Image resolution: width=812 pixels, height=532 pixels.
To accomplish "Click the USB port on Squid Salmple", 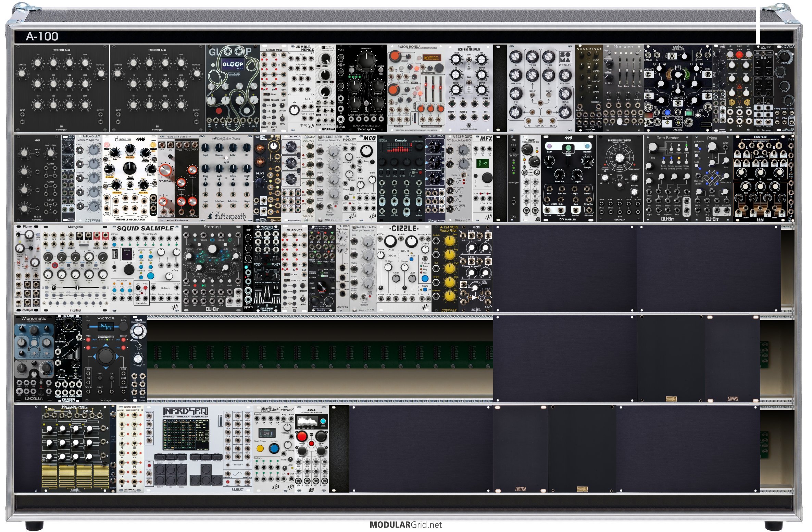I will tap(115, 254).
